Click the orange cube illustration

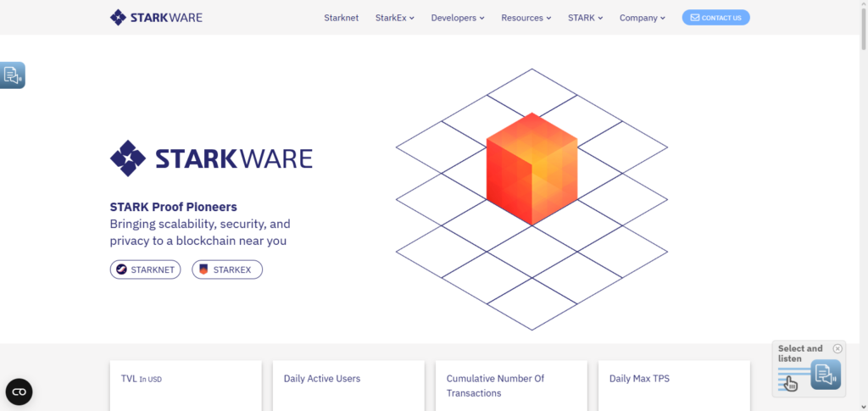coord(532,169)
